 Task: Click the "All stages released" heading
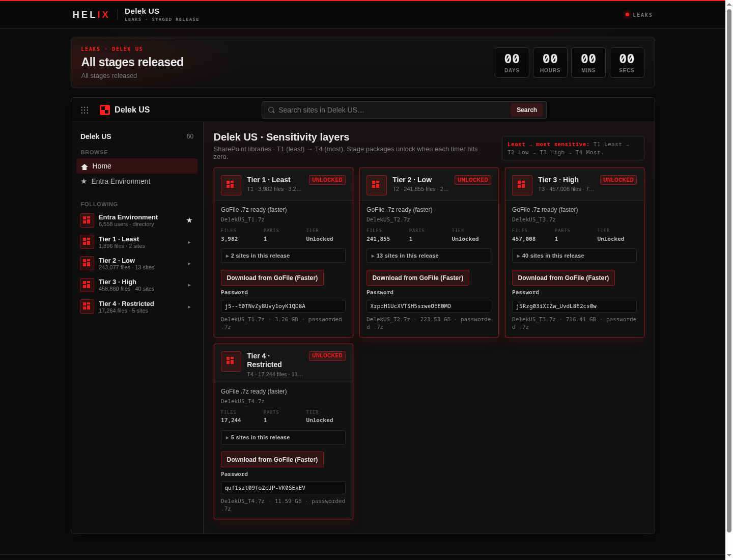[132, 62]
